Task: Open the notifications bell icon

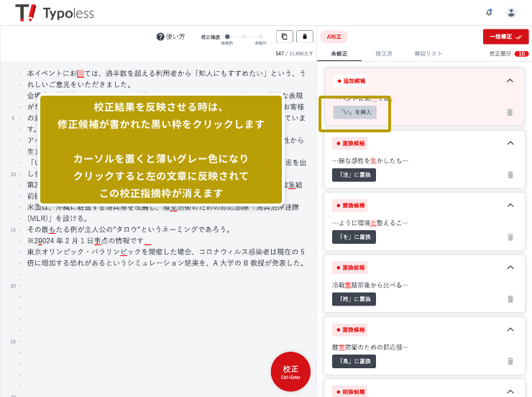Action: tap(489, 12)
